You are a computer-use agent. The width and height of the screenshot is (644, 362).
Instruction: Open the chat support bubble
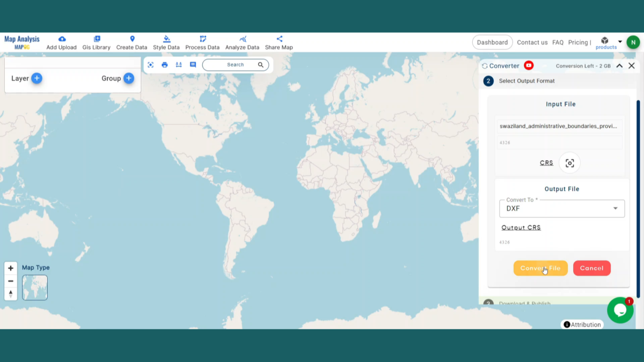click(x=620, y=309)
